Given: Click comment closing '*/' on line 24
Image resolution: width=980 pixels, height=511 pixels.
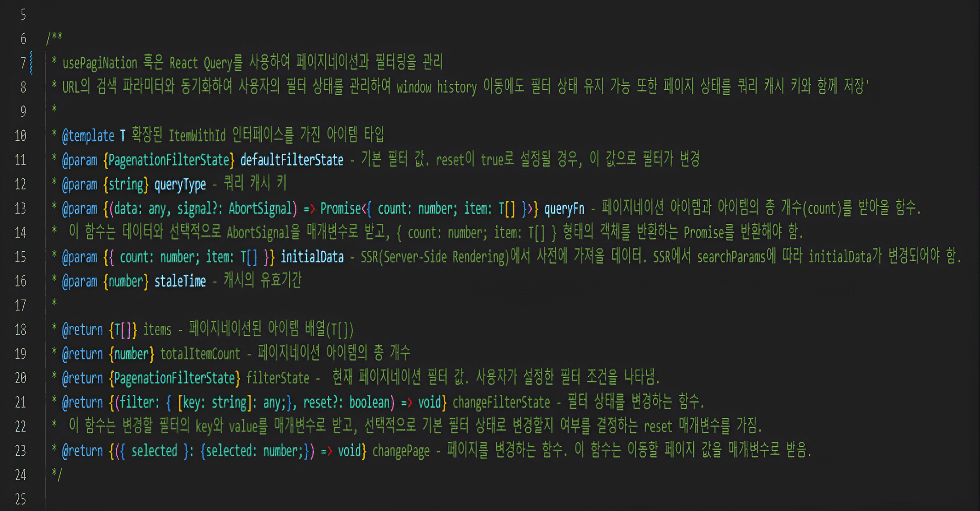Looking at the screenshot, I should click(x=57, y=475).
